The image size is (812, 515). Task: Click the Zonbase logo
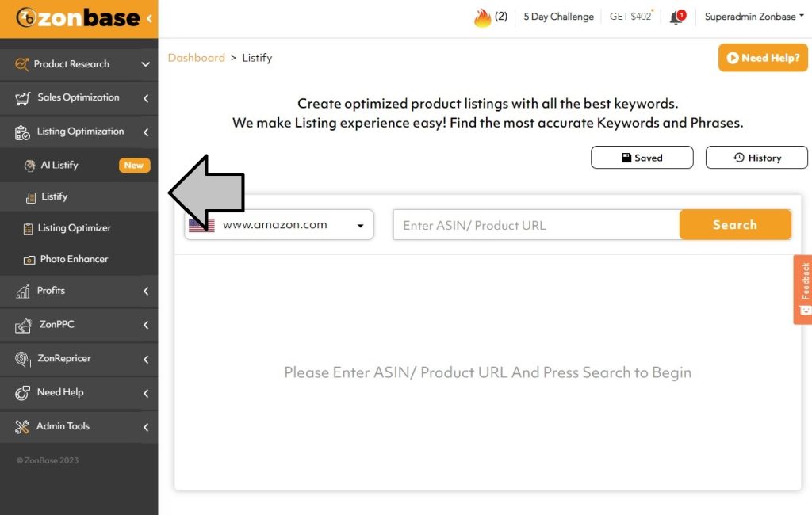tap(78, 17)
